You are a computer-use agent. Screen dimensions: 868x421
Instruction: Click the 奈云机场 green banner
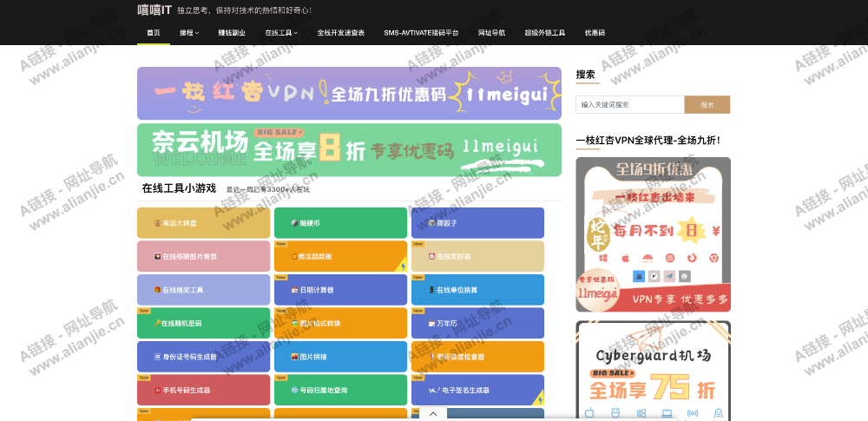(349, 149)
